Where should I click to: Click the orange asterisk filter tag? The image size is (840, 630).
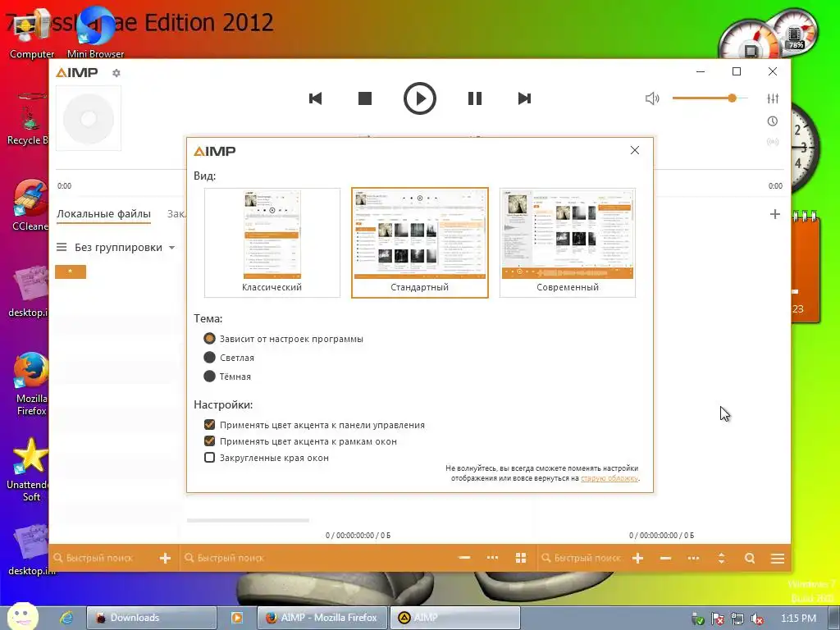tap(71, 272)
